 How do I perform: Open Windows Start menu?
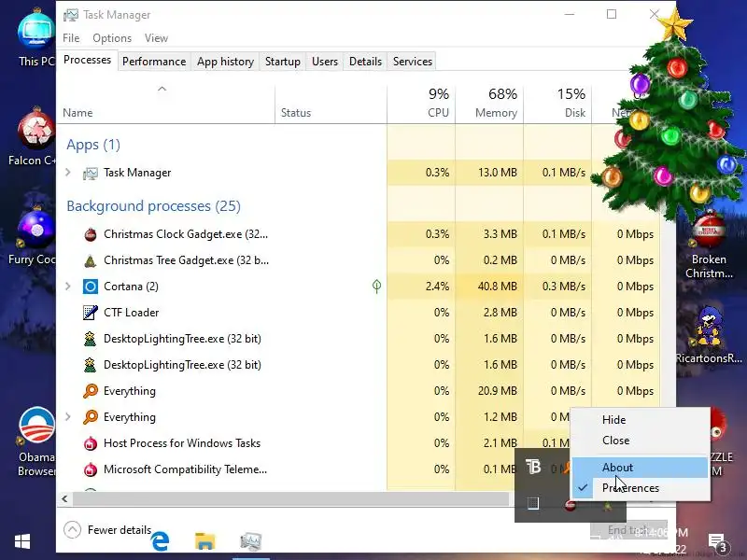(22, 541)
